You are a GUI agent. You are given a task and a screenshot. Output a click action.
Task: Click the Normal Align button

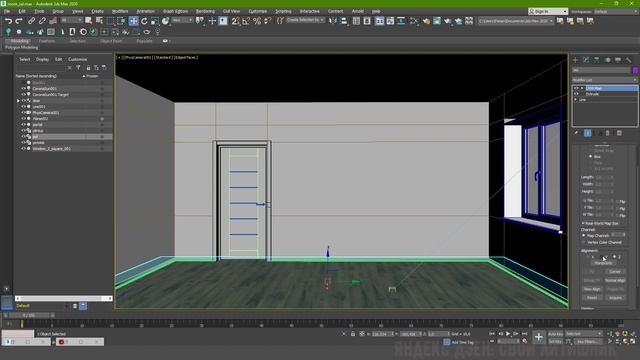(615, 280)
